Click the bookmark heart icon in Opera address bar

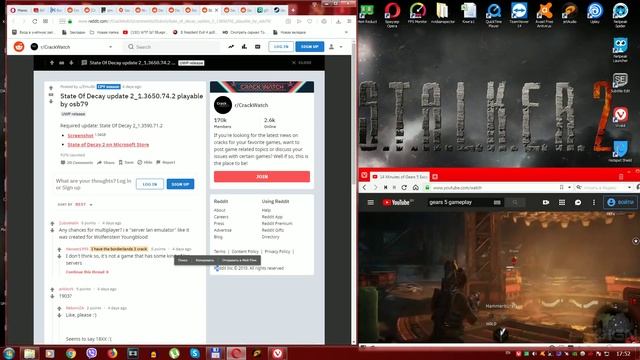[x=310, y=21]
